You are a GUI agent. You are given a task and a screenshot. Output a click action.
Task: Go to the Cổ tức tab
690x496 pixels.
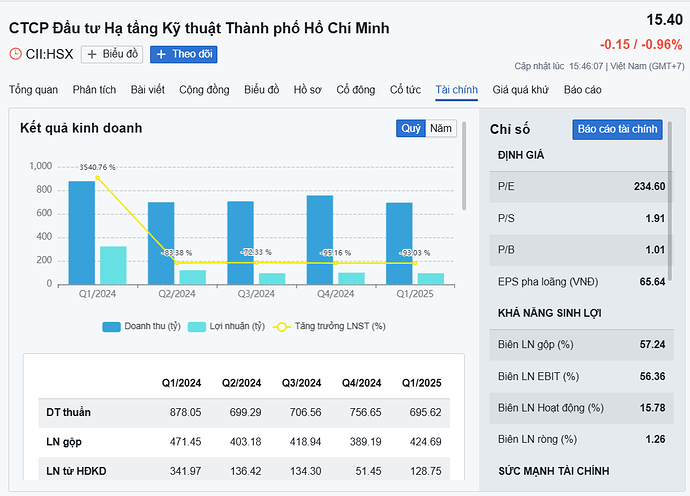tap(406, 90)
